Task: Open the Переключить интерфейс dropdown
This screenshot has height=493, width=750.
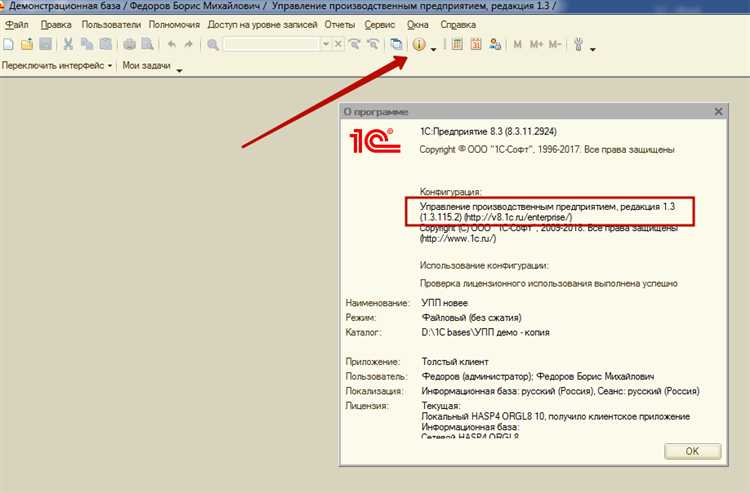Action: [x=56, y=66]
